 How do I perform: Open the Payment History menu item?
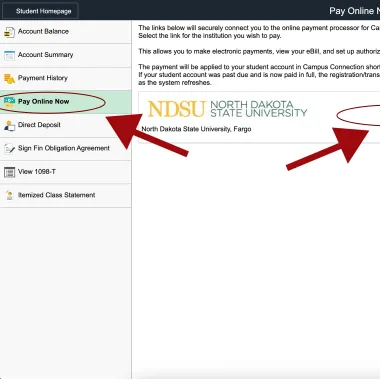65,78
